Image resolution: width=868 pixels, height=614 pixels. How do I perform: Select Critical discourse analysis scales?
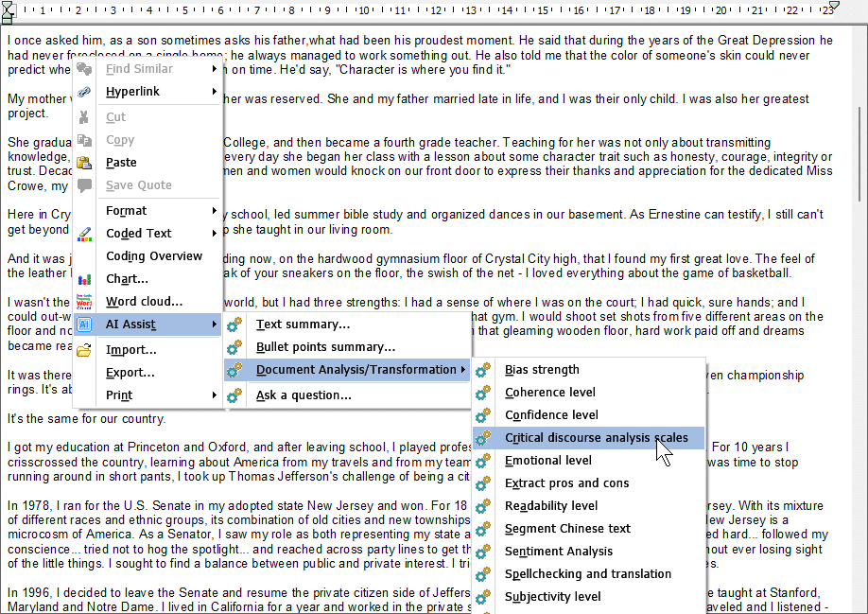tap(596, 438)
